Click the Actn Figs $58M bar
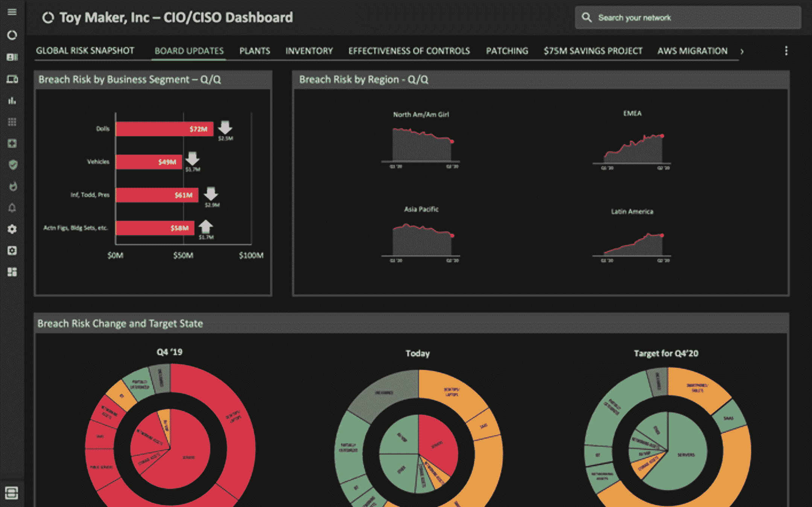 click(155, 228)
